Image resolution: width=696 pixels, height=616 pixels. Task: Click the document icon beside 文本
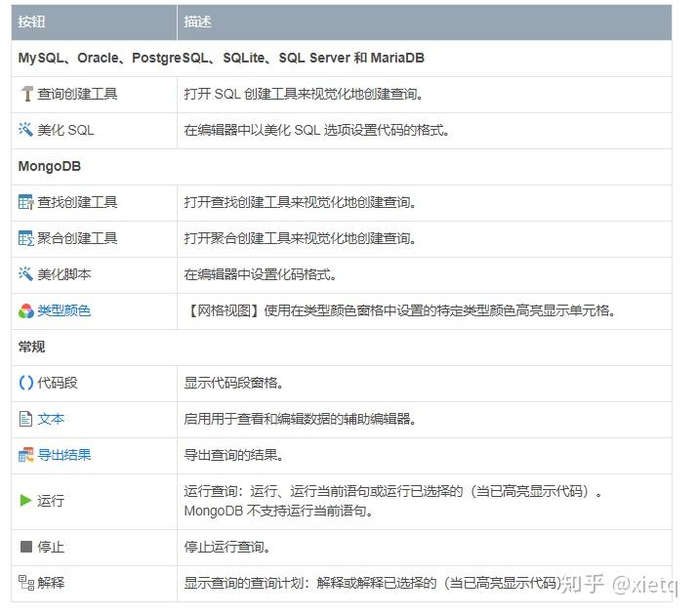tap(25, 419)
